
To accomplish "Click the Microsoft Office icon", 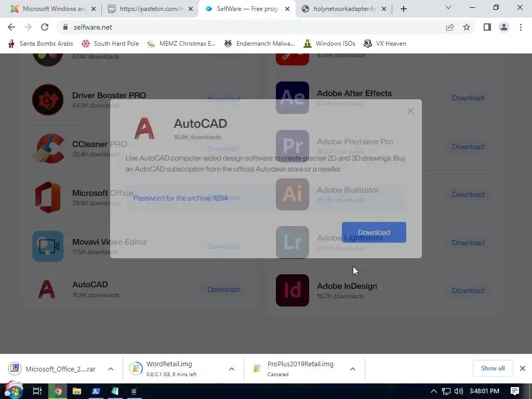I will coord(48,197).
